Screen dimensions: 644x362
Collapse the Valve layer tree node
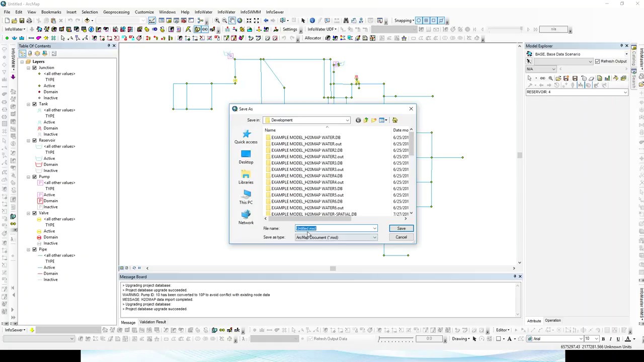pos(29,213)
